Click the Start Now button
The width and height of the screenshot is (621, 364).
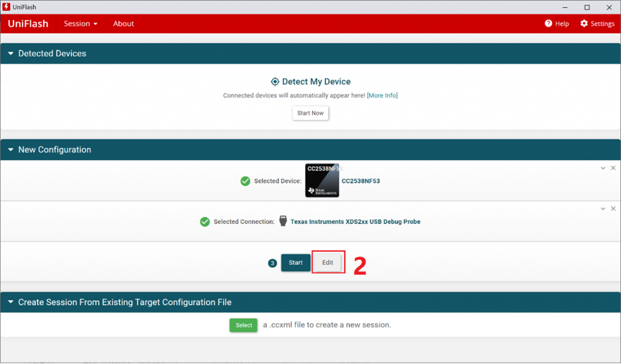click(x=310, y=113)
